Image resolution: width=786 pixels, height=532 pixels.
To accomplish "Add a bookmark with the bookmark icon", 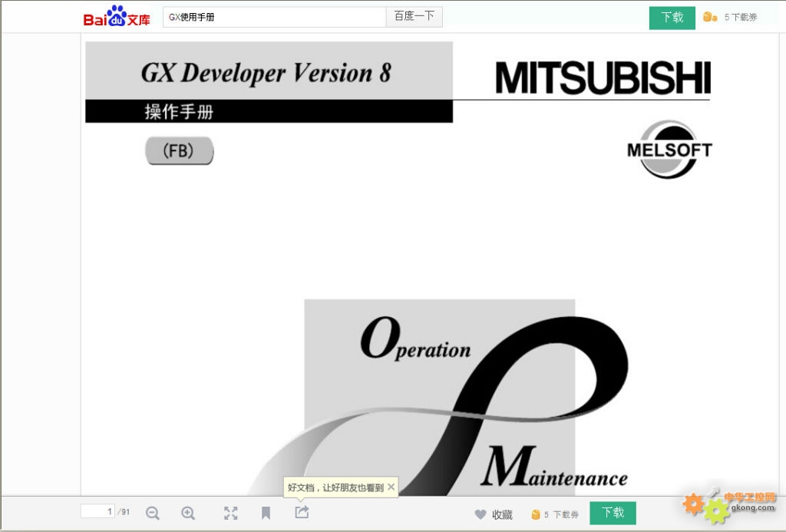I will 266,513.
